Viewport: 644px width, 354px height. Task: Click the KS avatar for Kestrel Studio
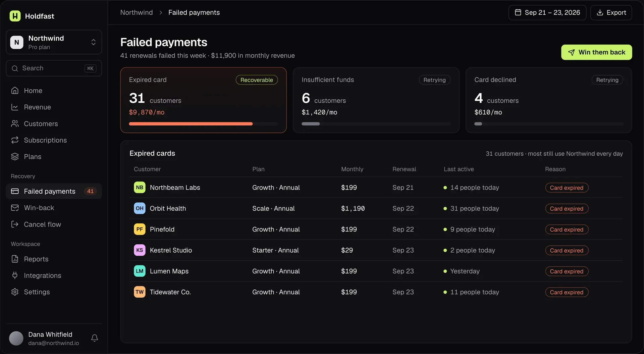point(140,250)
